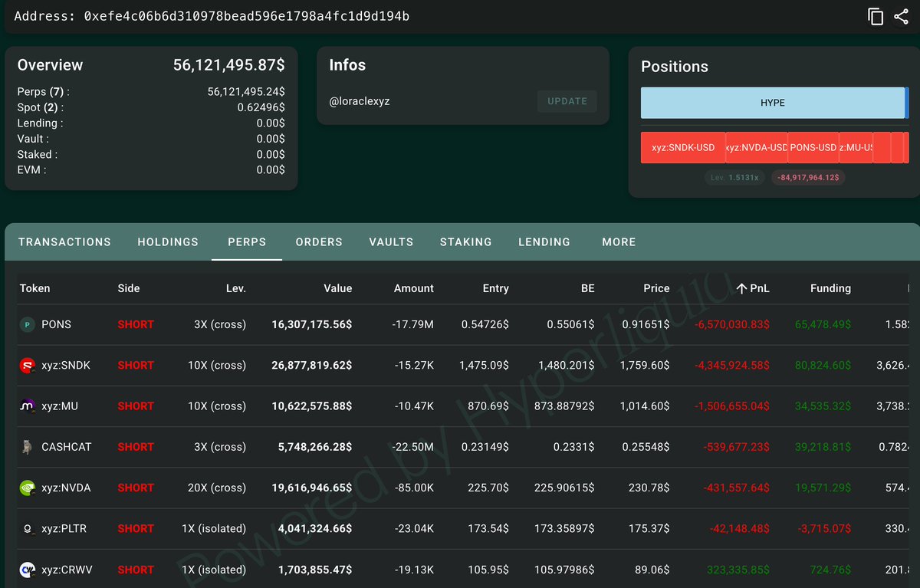Click the xyz:CRWV token icon
Image resolution: width=920 pixels, height=588 pixels.
pos(28,570)
